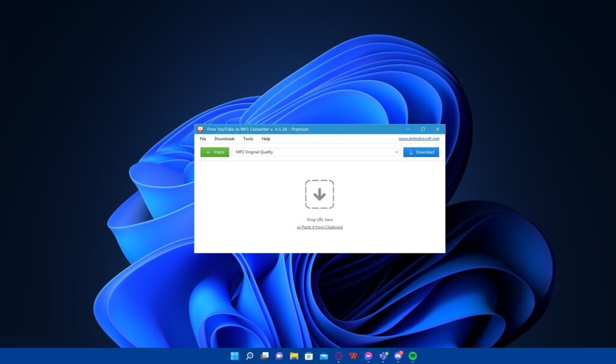Image resolution: width=616 pixels, height=364 pixels.
Task: Open taskbar Search
Action: click(x=250, y=356)
